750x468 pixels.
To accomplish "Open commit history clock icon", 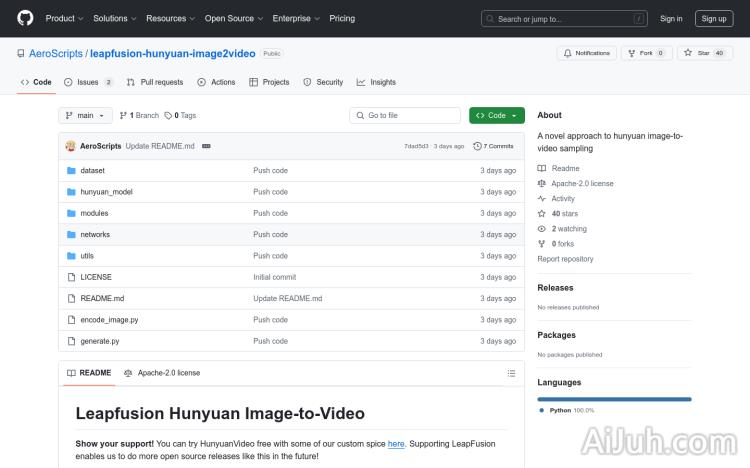I will [477, 146].
